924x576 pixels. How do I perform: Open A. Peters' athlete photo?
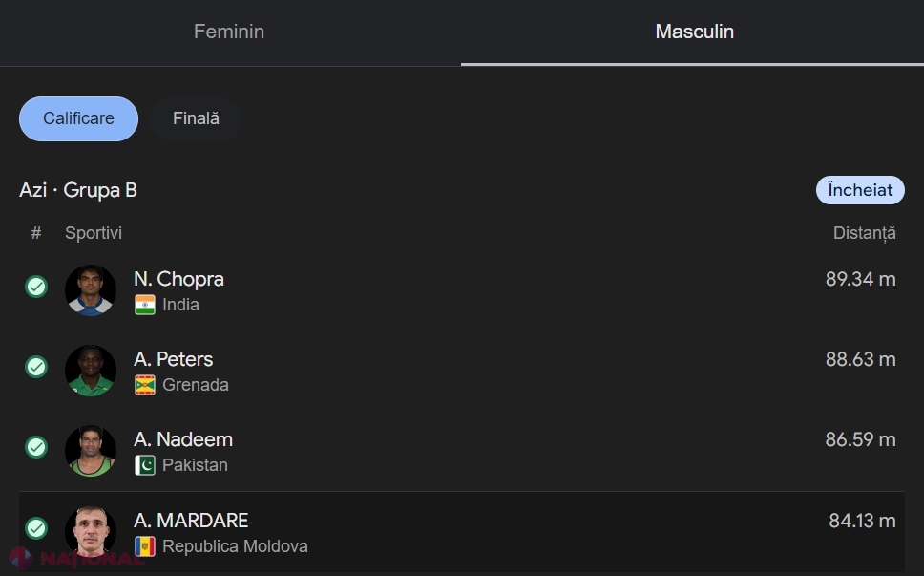tap(90, 371)
